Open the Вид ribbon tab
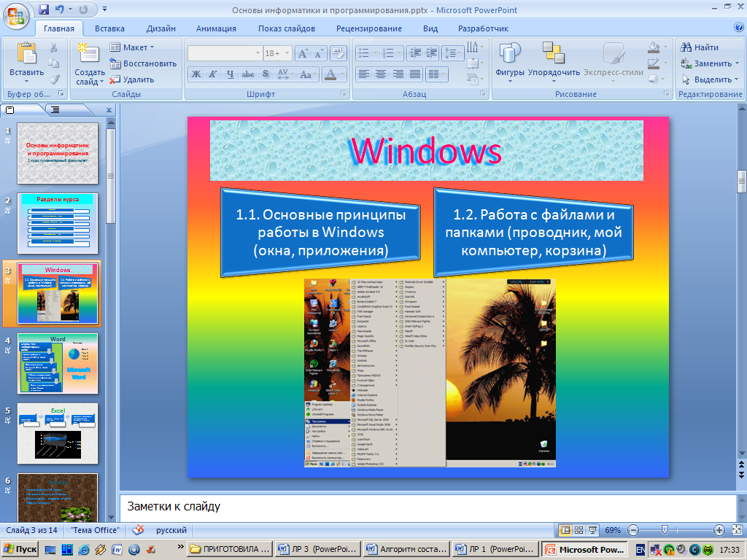This screenshot has width=747, height=560. click(430, 28)
